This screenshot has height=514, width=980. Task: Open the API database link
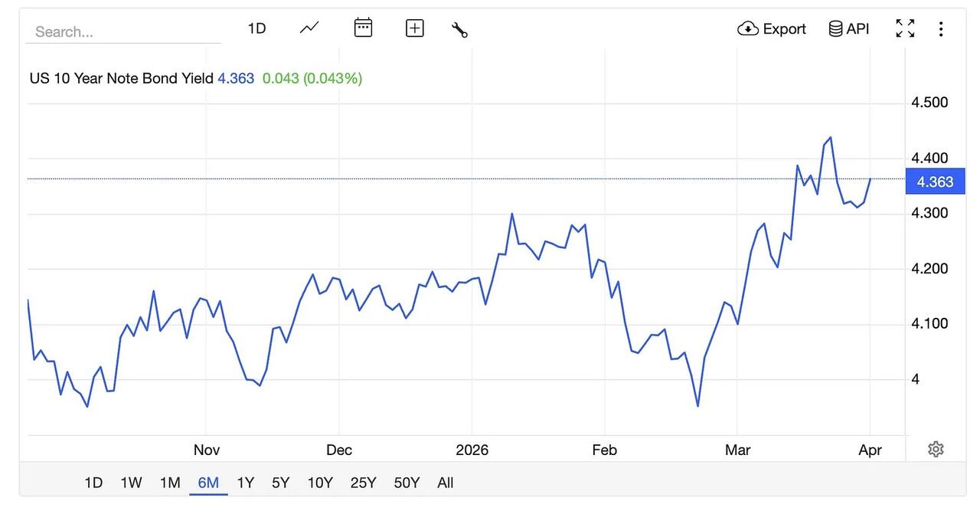[849, 28]
